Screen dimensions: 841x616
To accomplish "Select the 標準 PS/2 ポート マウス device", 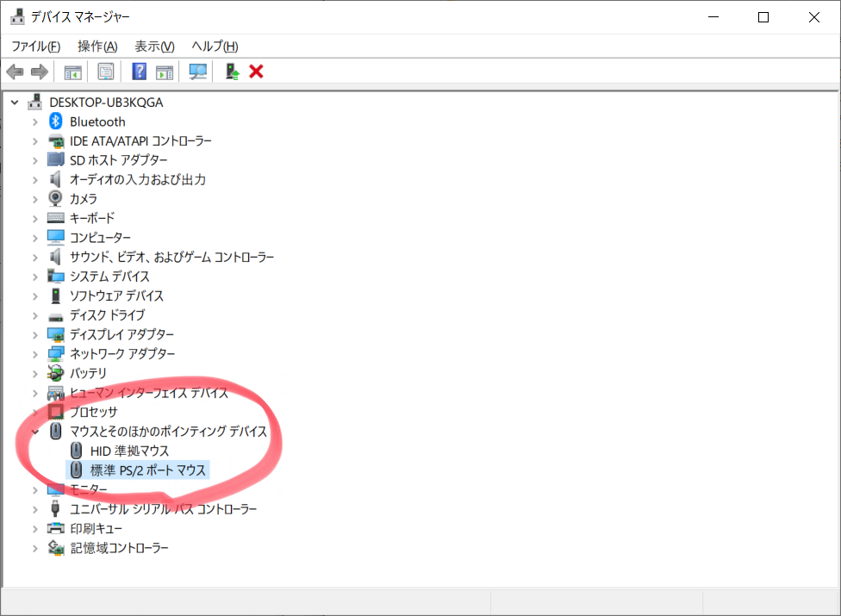I will click(x=147, y=470).
